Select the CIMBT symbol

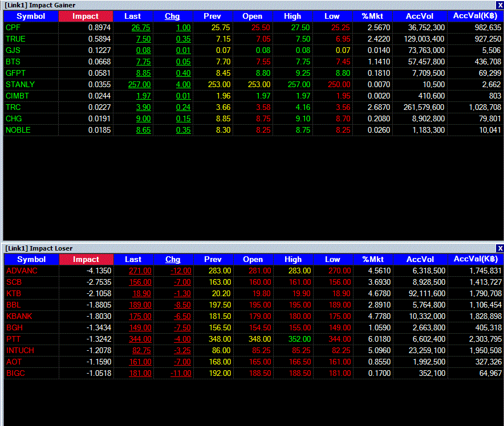point(17,96)
